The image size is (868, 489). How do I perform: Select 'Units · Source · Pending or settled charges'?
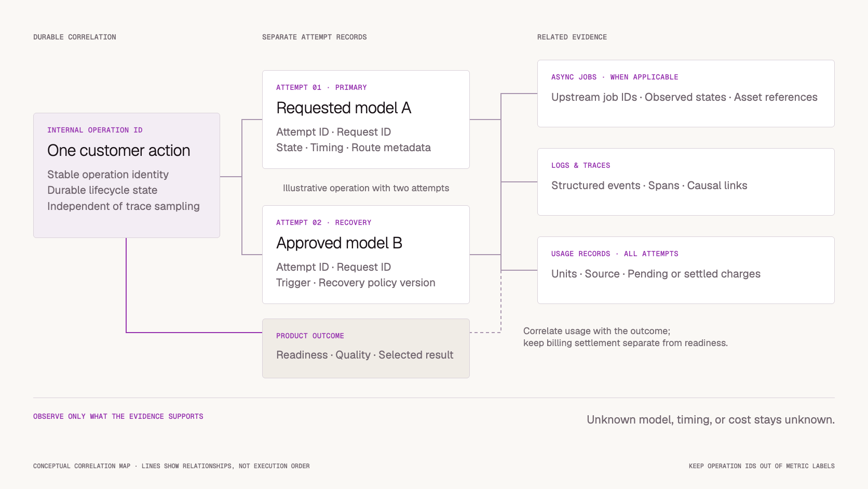click(x=656, y=274)
